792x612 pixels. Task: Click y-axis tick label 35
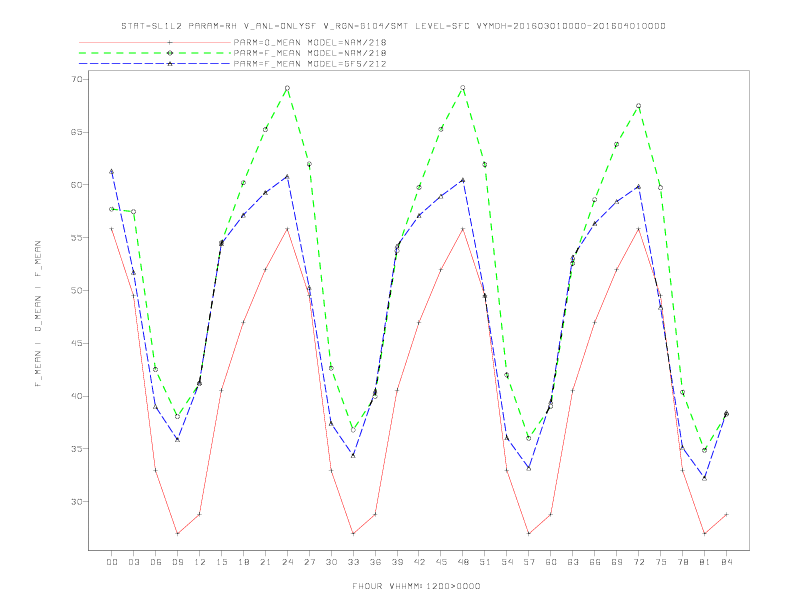(x=77, y=449)
